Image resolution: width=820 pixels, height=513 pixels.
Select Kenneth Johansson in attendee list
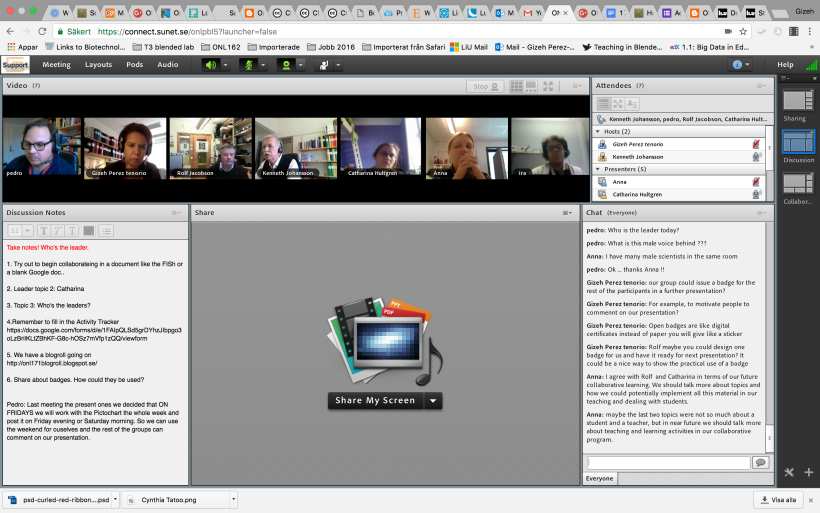coord(679,157)
